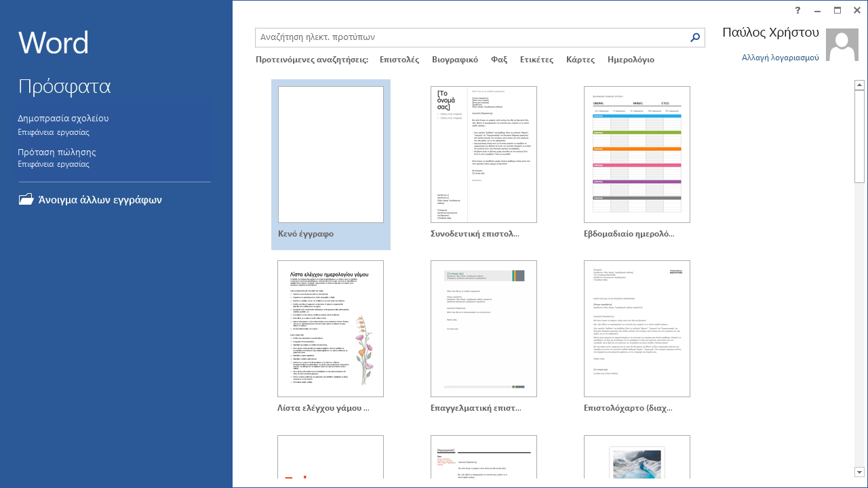Screen dimensions: 868x488
Task: Search suggested term Φαξ
Action: tap(499, 60)
